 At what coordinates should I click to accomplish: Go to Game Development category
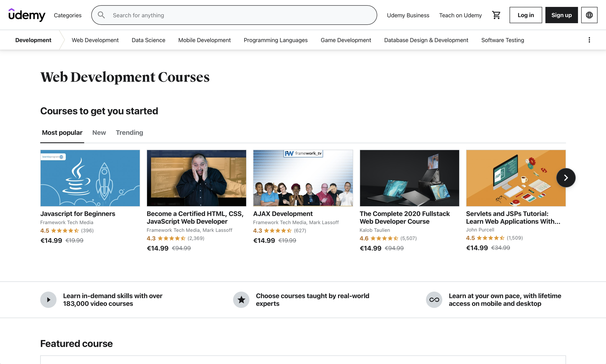click(x=346, y=40)
